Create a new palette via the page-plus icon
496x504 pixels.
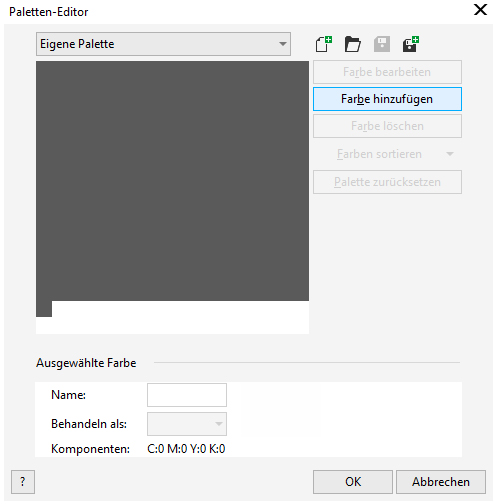pos(323,44)
